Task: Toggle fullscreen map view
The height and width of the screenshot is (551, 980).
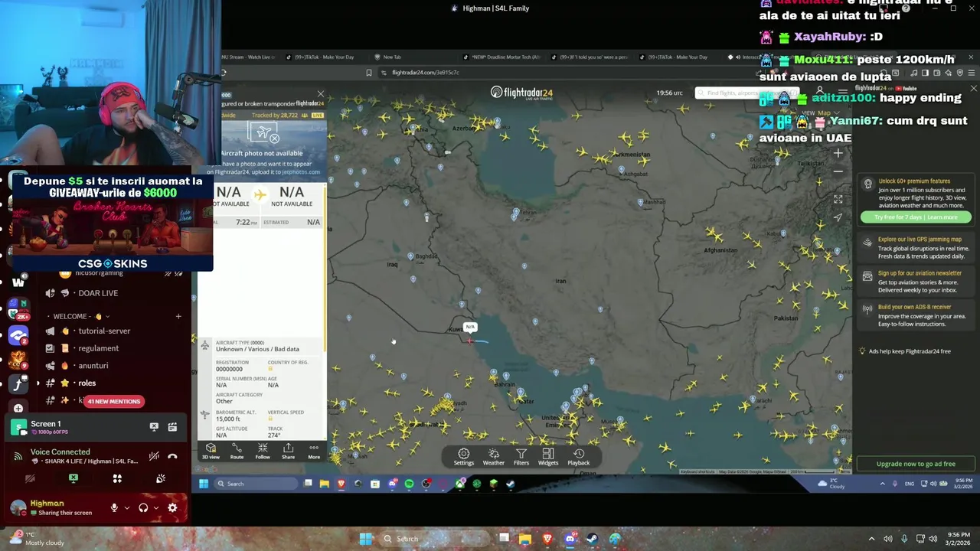Action: pyautogui.click(x=838, y=199)
